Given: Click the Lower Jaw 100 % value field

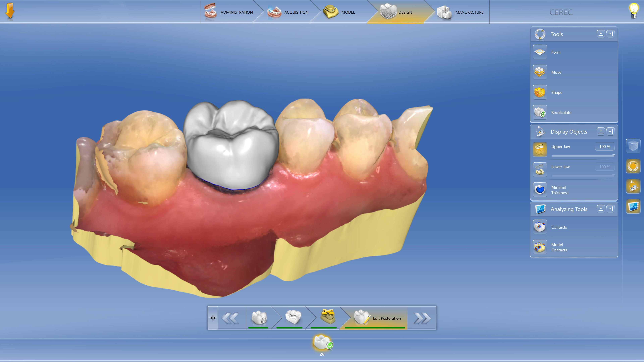Looking at the screenshot, I should (x=604, y=167).
